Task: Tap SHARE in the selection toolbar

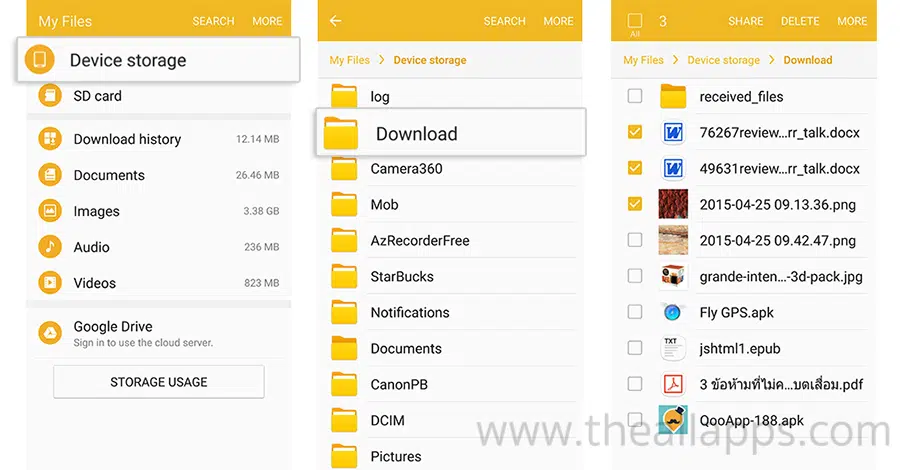Action: tap(745, 21)
